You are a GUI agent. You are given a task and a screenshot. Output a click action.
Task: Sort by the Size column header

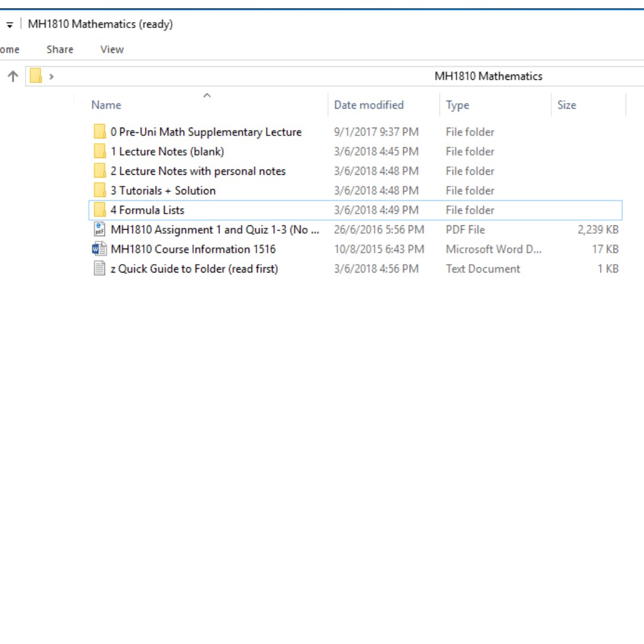pos(566,105)
